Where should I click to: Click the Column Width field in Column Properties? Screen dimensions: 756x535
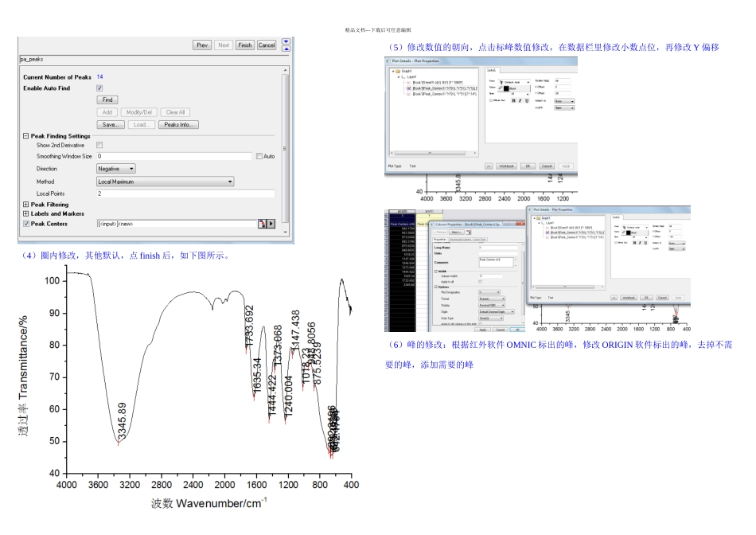click(491, 276)
